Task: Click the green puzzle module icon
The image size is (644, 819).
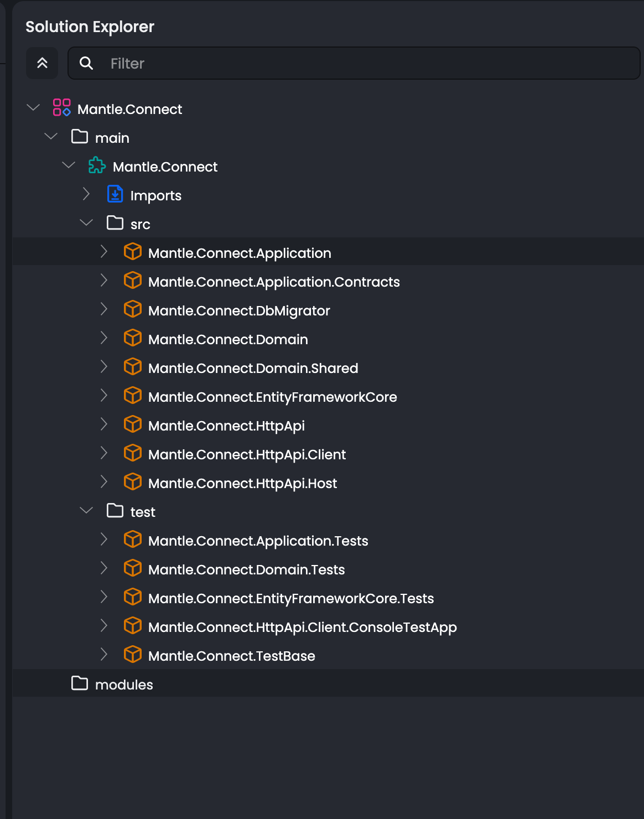Action: [97, 165]
